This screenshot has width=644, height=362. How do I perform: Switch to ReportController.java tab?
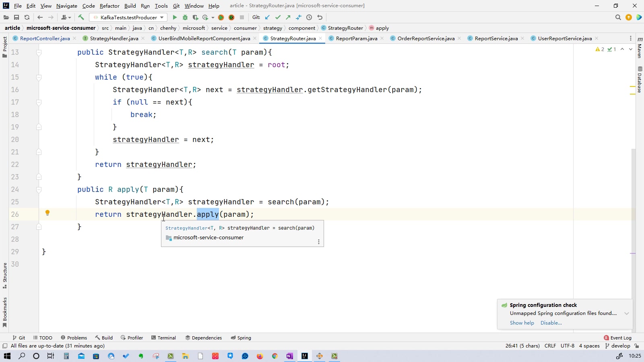[45, 38]
